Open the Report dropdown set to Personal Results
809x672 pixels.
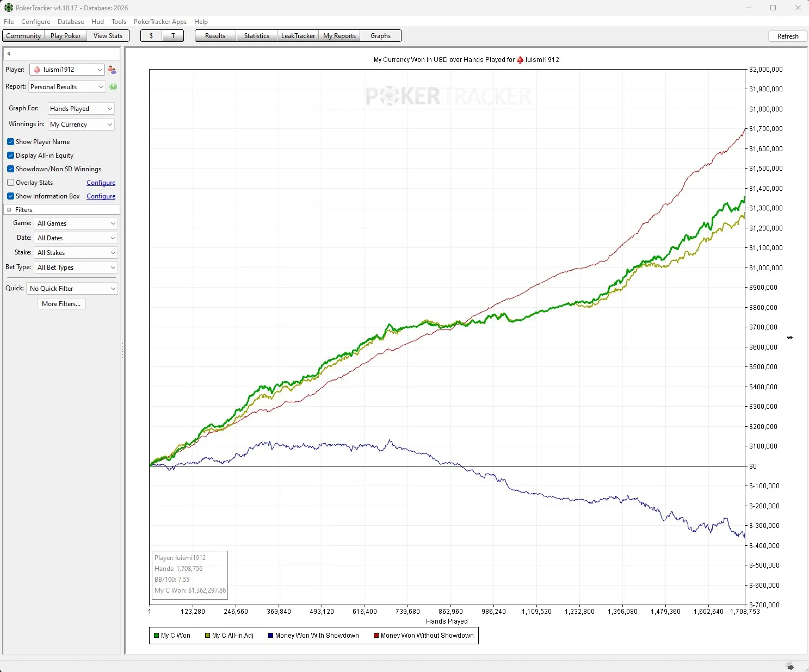tap(67, 87)
